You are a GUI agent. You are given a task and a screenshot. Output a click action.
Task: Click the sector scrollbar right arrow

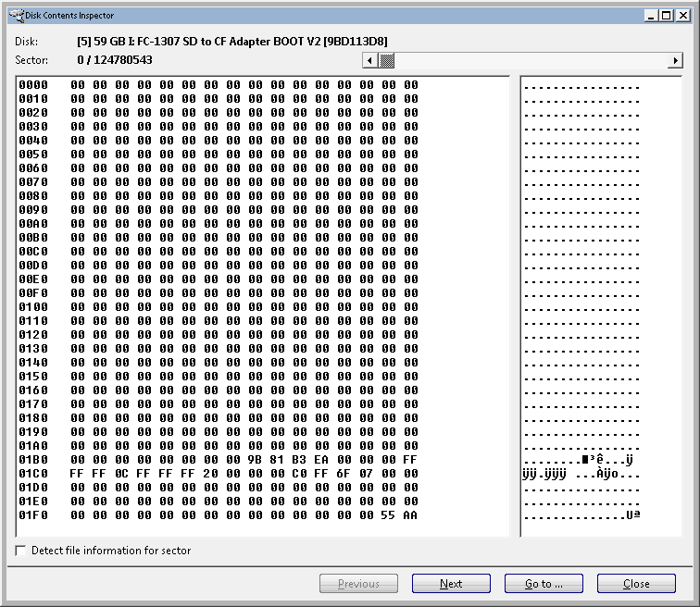click(x=675, y=60)
